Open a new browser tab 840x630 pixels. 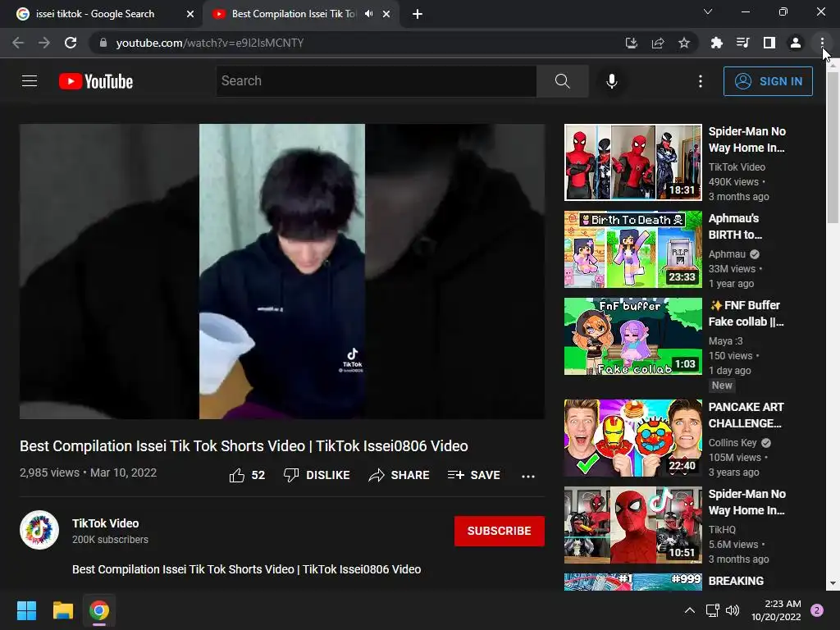coord(418,14)
